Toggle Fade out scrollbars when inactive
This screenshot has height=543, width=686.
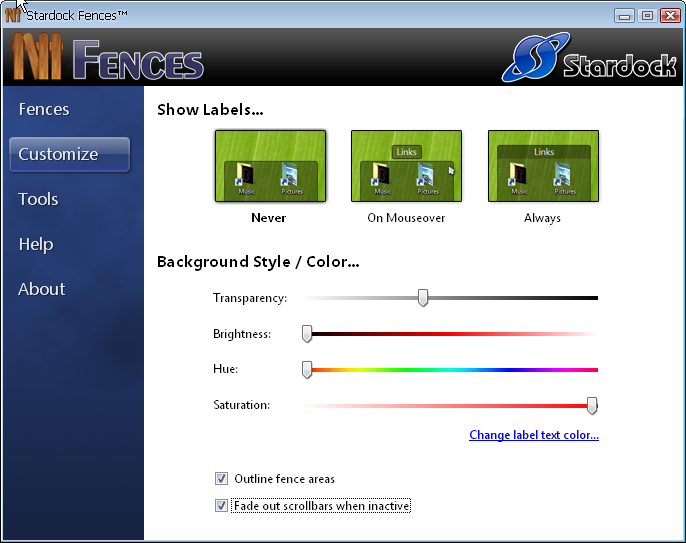(221, 506)
